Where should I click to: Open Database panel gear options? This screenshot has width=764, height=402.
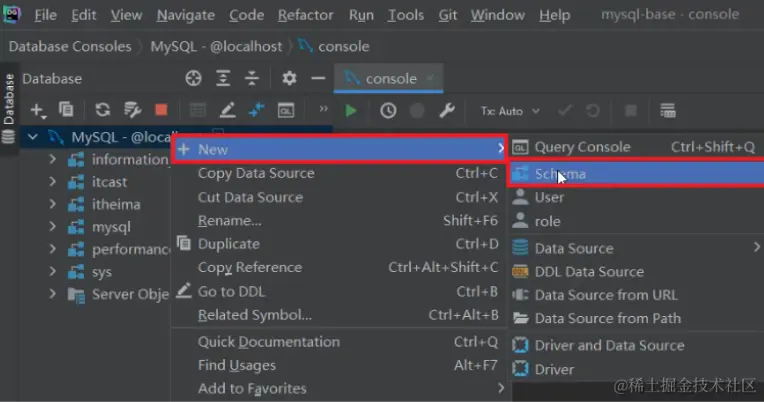point(289,78)
